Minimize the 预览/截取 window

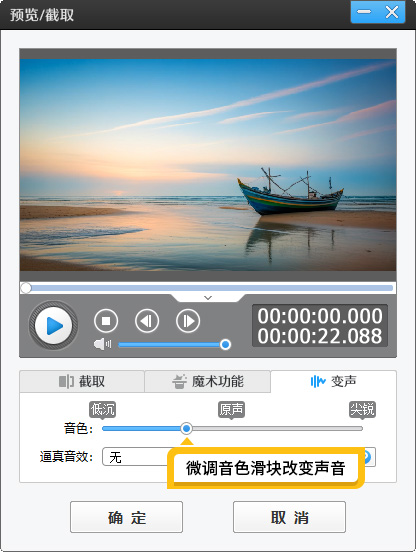364,12
